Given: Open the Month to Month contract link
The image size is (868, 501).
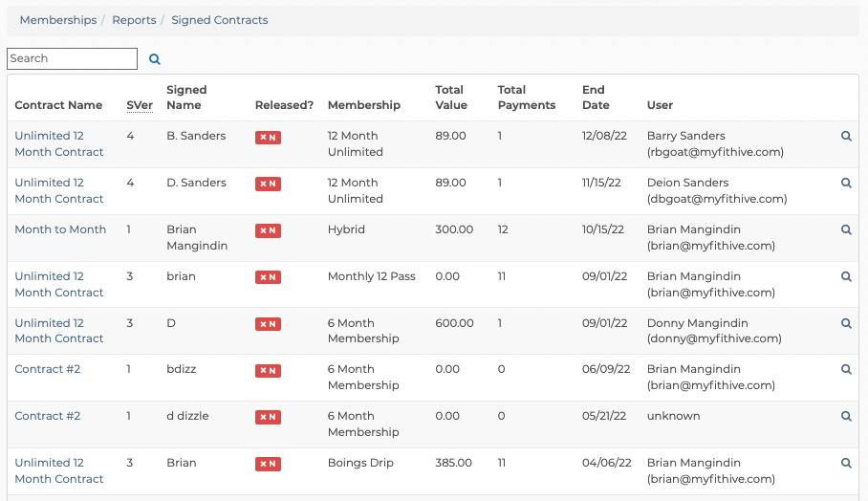Looking at the screenshot, I should coord(60,229).
